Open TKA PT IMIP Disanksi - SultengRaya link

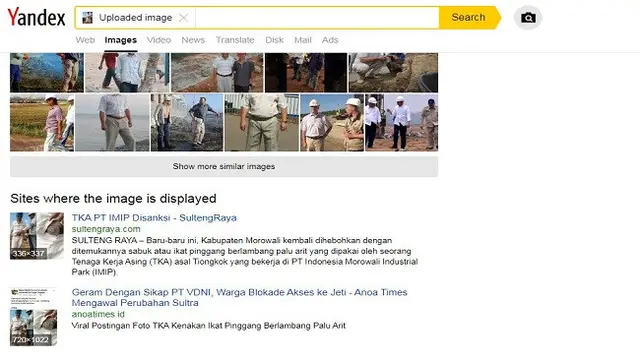point(154,218)
